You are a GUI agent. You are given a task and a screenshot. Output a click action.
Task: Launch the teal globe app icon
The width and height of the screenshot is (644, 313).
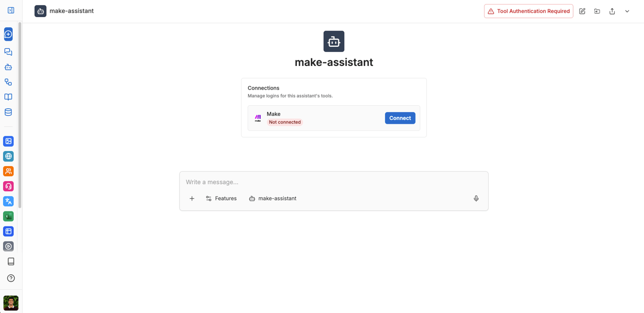[9, 156]
